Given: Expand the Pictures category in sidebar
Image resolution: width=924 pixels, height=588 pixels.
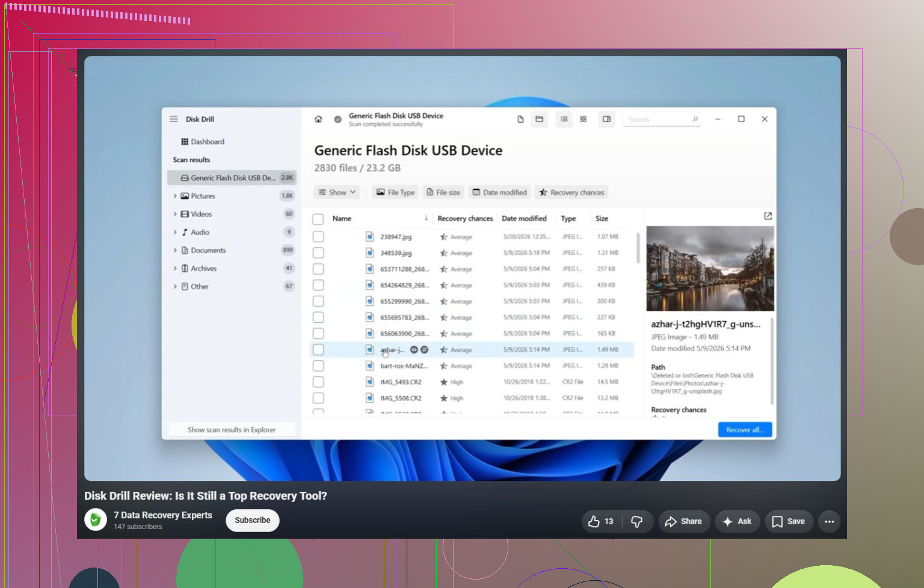Looking at the screenshot, I should [x=175, y=196].
